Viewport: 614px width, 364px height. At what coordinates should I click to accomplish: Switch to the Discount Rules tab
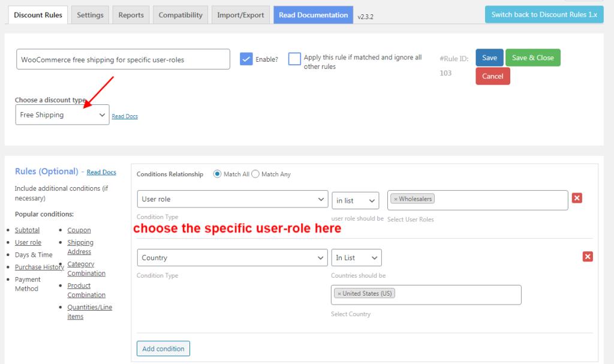coord(38,15)
